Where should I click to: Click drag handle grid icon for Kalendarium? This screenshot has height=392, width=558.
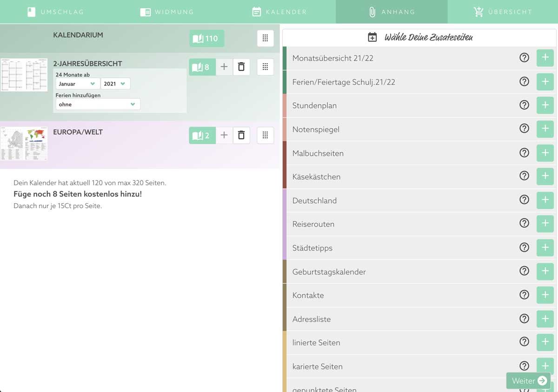click(x=265, y=39)
